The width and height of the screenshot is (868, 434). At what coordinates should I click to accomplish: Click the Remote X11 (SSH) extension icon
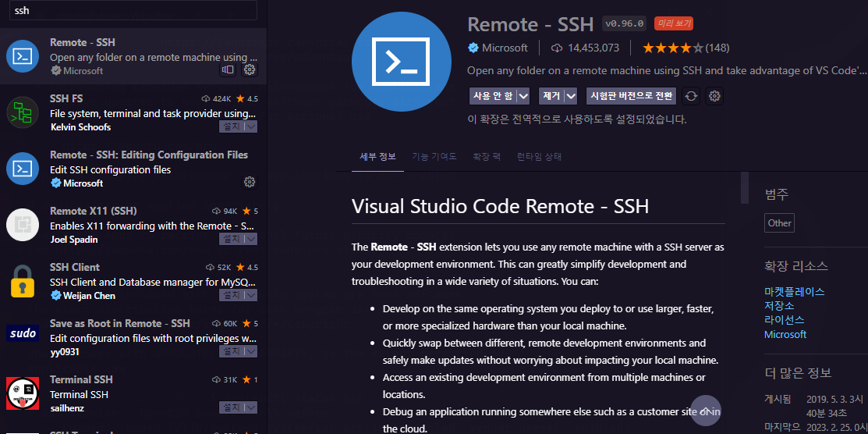[23, 225]
